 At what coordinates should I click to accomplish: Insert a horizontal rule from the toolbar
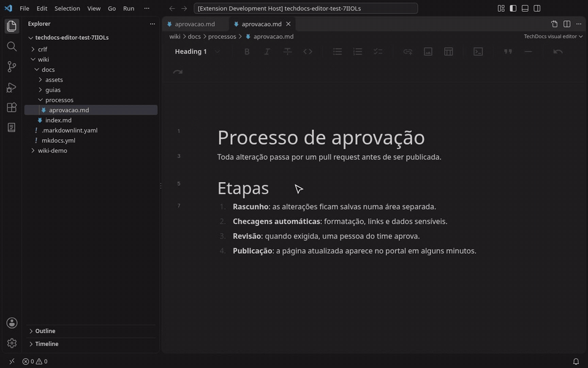point(529,52)
